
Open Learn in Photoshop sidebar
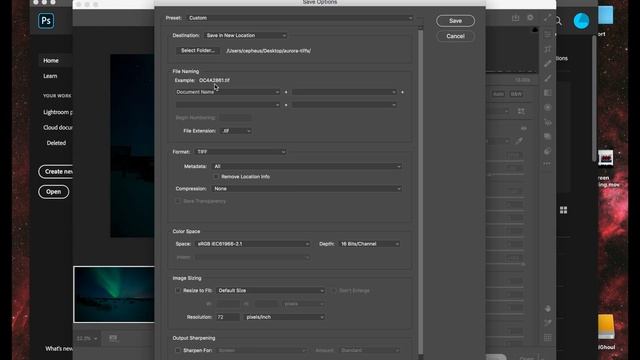(50, 76)
